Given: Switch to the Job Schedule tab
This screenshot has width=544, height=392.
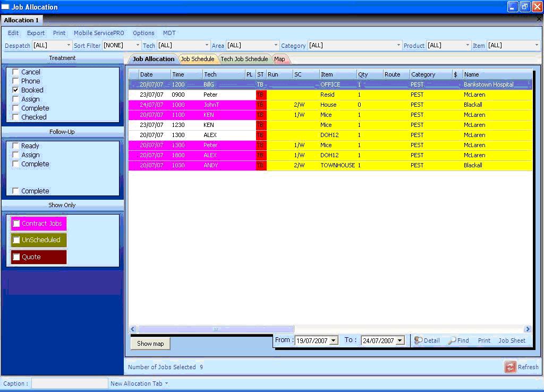Looking at the screenshot, I should (x=197, y=59).
